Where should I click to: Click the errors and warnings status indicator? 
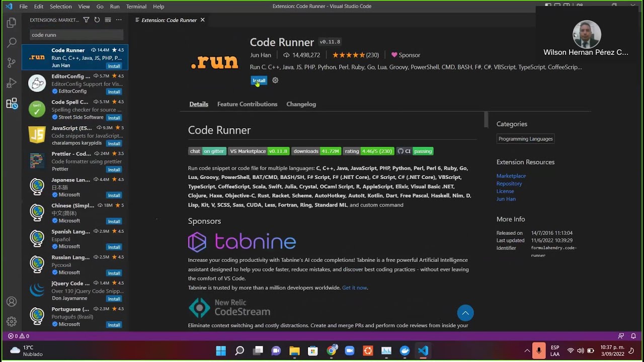pos(19,336)
